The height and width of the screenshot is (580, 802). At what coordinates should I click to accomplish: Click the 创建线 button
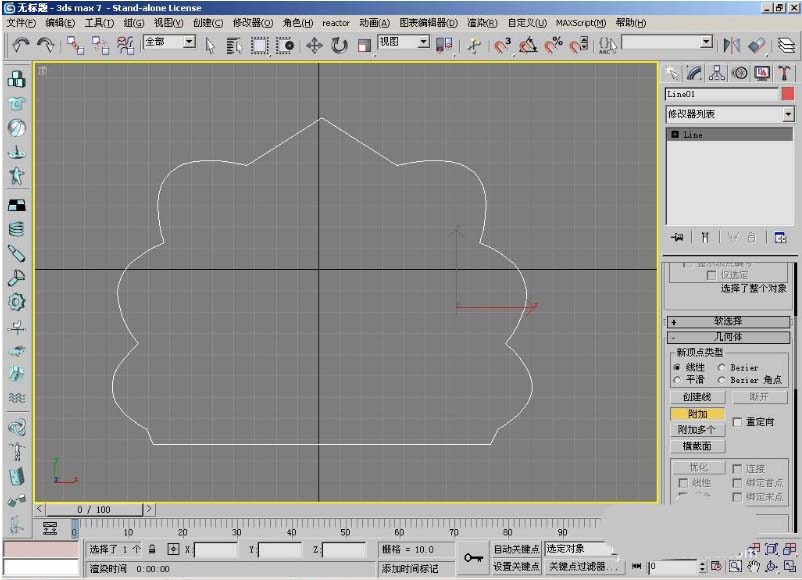697,397
